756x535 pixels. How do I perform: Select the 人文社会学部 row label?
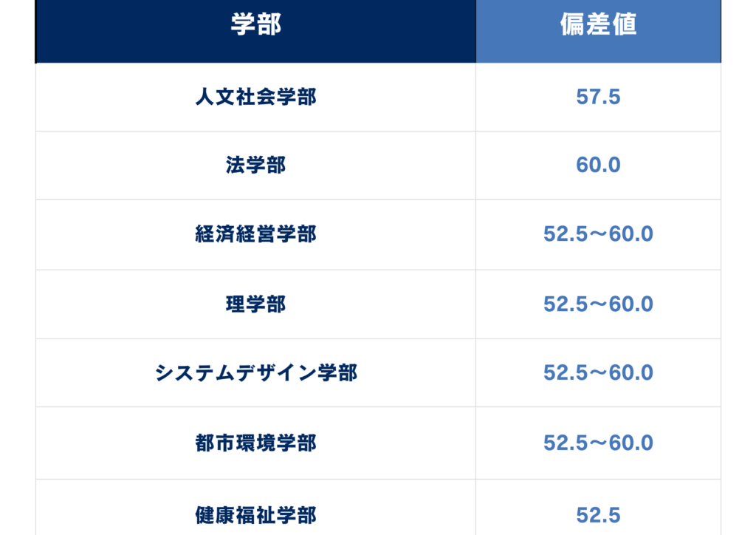(255, 97)
